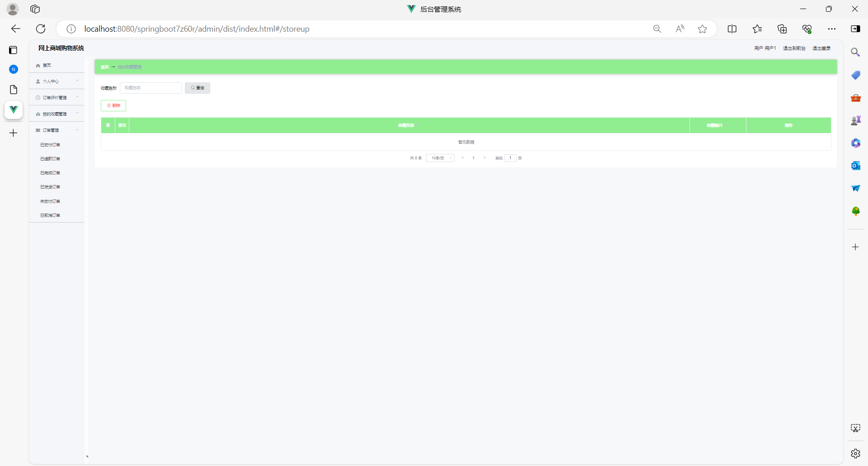Screen dimensions: 868x466
Task: Click the screenshot tool in the Edge sidebar
Action: (856, 428)
